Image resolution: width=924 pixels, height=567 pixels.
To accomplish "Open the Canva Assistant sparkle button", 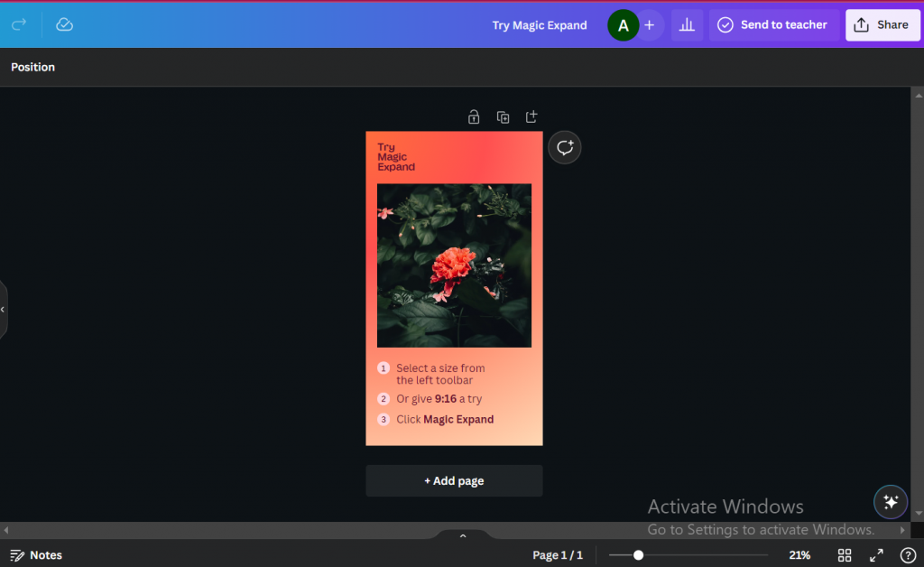I will click(891, 502).
